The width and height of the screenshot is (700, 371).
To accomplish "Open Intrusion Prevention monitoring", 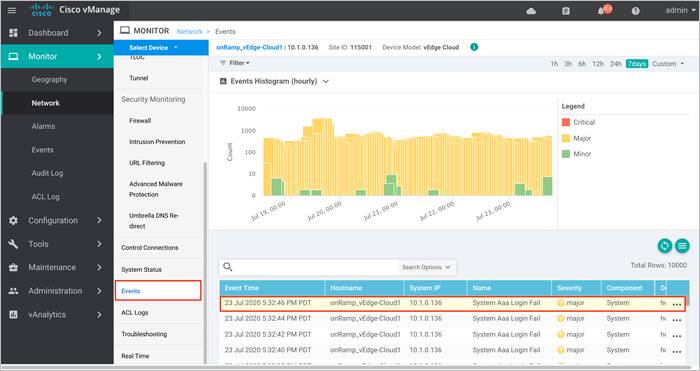I will click(x=157, y=142).
